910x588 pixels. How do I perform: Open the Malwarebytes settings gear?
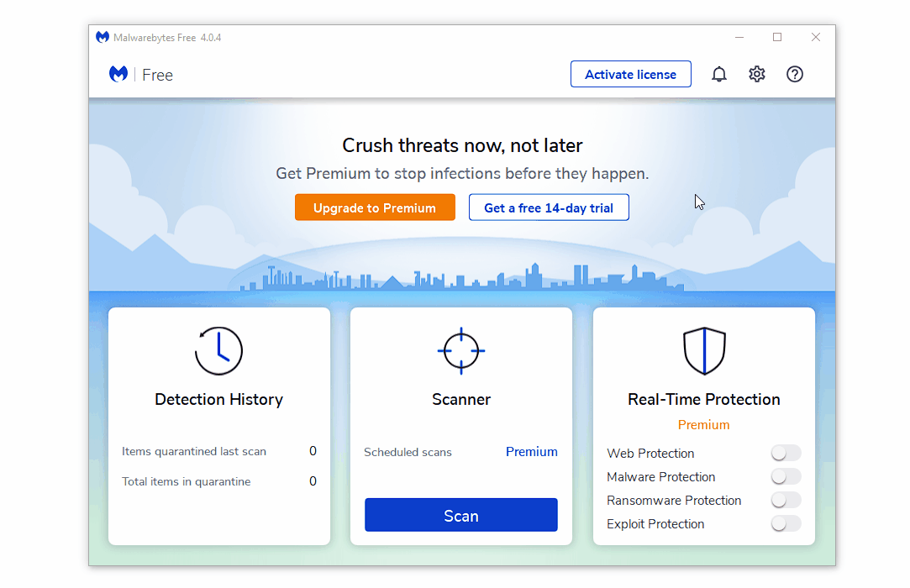pos(757,74)
